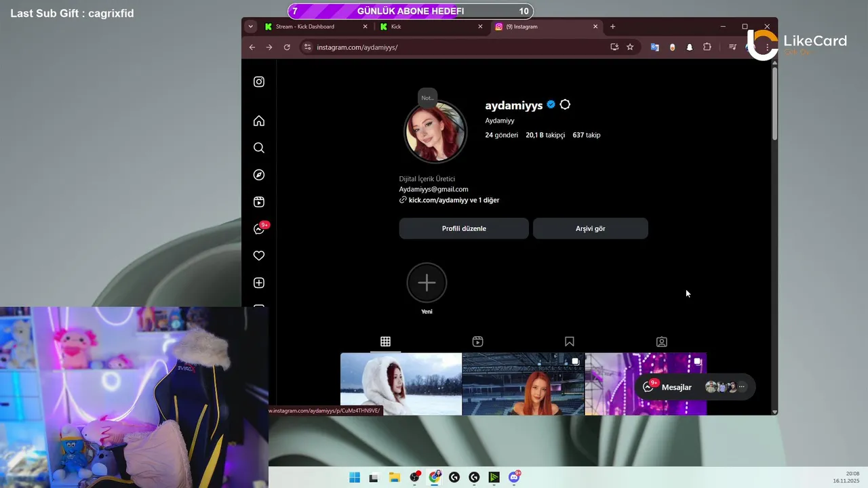
Task: Open the snowy white hood post thumbnail
Action: tap(401, 384)
